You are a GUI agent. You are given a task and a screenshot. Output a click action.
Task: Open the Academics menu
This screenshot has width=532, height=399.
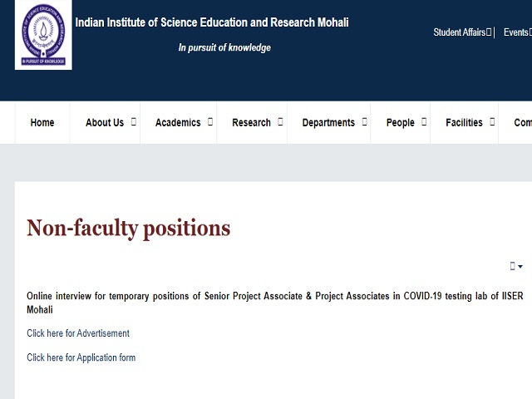tap(178, 122)
